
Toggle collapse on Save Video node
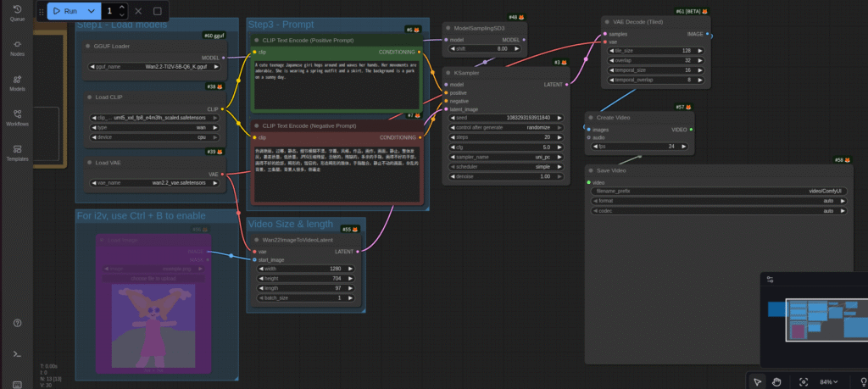pyautogui.click(x=589, y=170)
